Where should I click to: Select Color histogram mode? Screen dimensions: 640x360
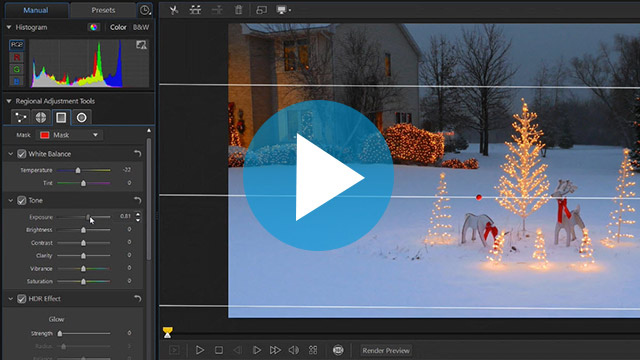point(118,27)
